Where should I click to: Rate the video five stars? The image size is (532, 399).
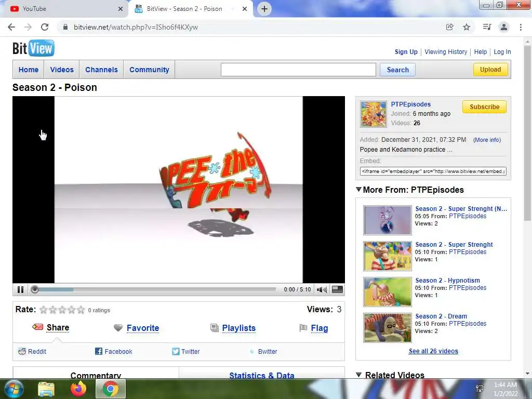click(x=81, y=310)
